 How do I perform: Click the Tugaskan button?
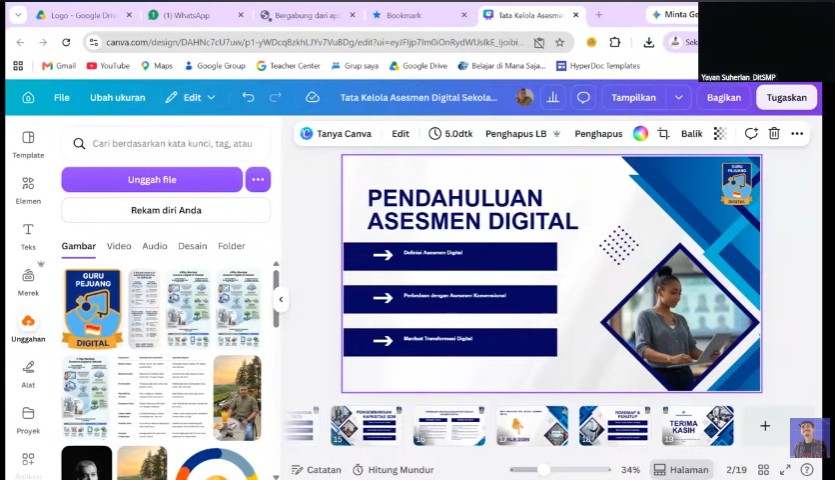click(787, 97)
